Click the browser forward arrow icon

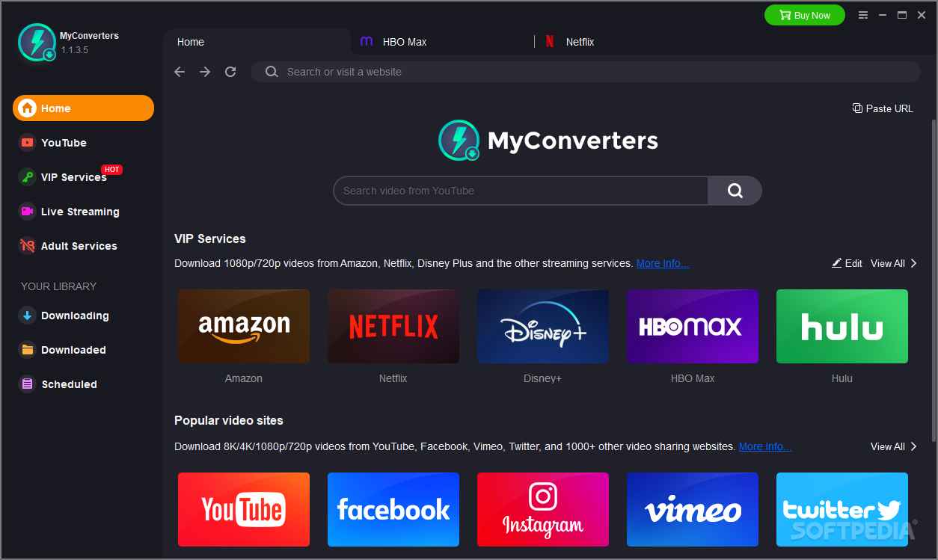pos(205,72)
